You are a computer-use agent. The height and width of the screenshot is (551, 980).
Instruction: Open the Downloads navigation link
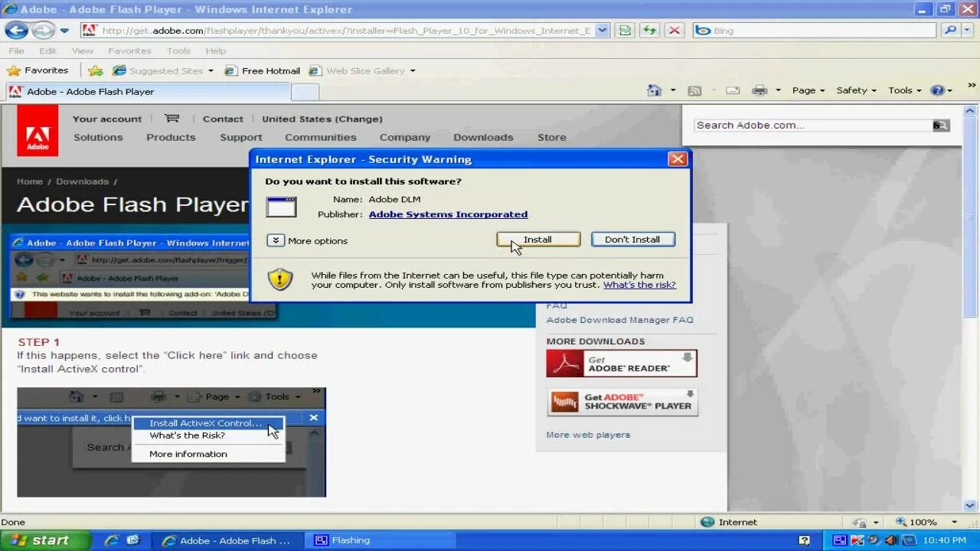click(483, 138)
